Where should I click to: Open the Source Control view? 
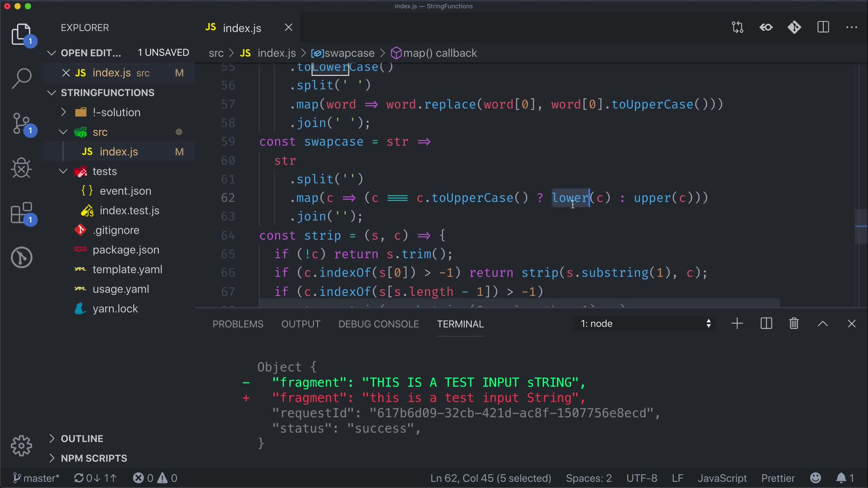21,123
